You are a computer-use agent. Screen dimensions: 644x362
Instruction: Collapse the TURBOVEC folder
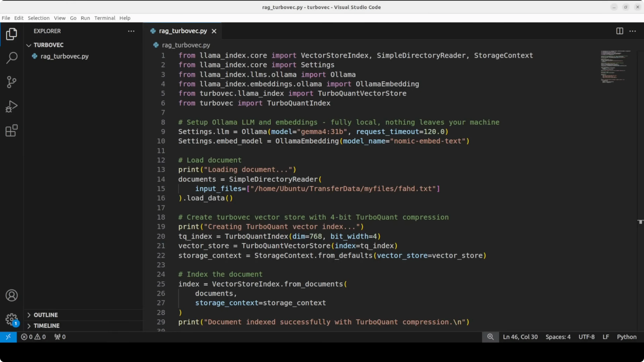[49, 45]
